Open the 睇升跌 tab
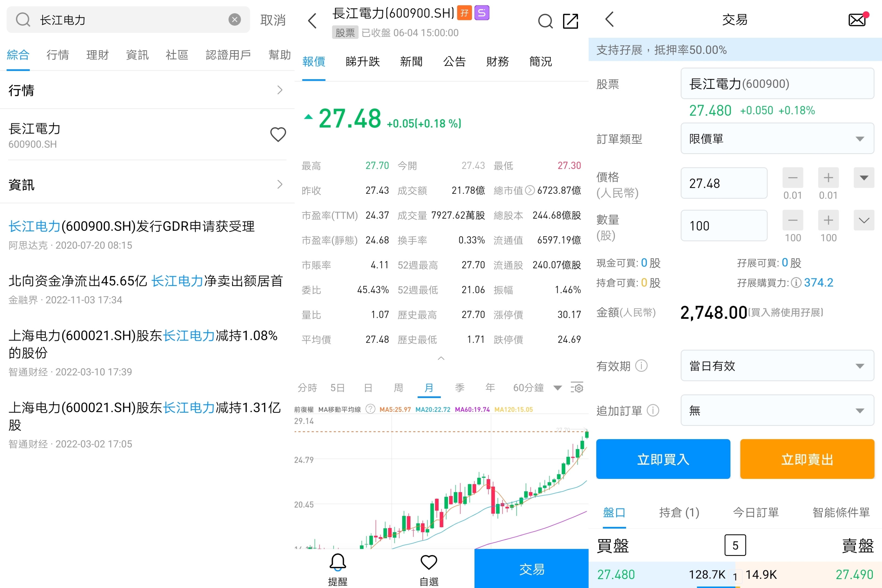The width and height of the screenshot is (882, 588). tap(363, 61)
